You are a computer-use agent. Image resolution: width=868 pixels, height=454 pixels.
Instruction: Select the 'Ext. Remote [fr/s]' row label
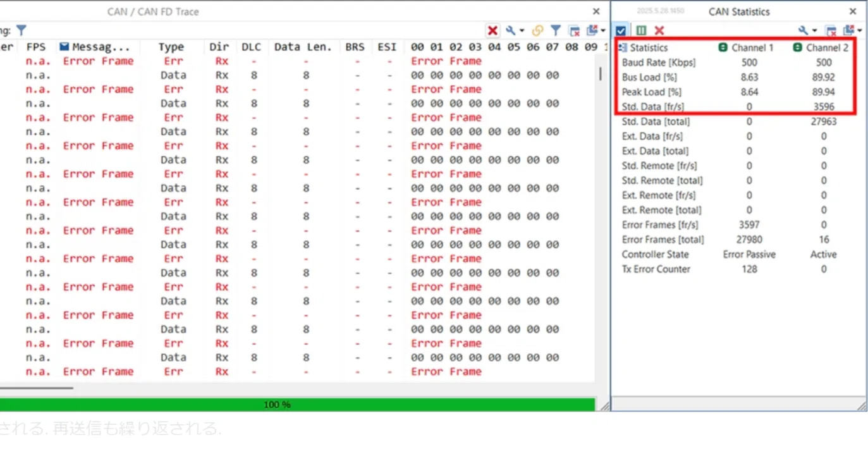[x=659, y=195]
